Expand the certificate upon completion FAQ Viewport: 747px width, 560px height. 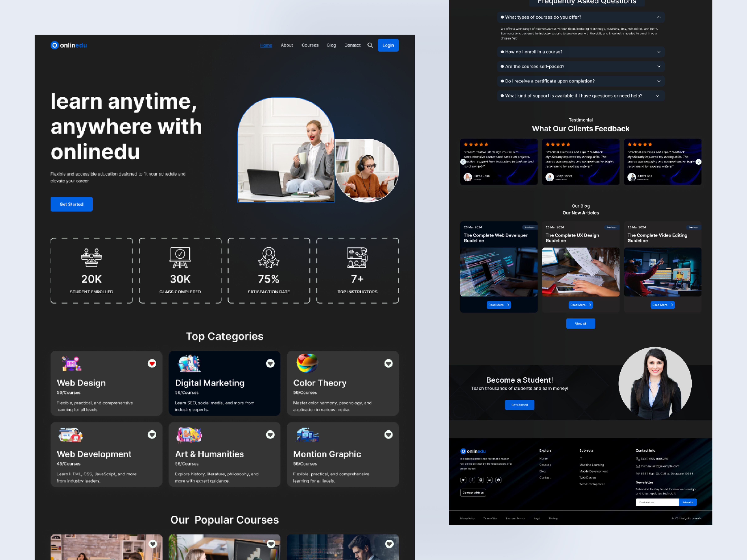tap(580, 81)
